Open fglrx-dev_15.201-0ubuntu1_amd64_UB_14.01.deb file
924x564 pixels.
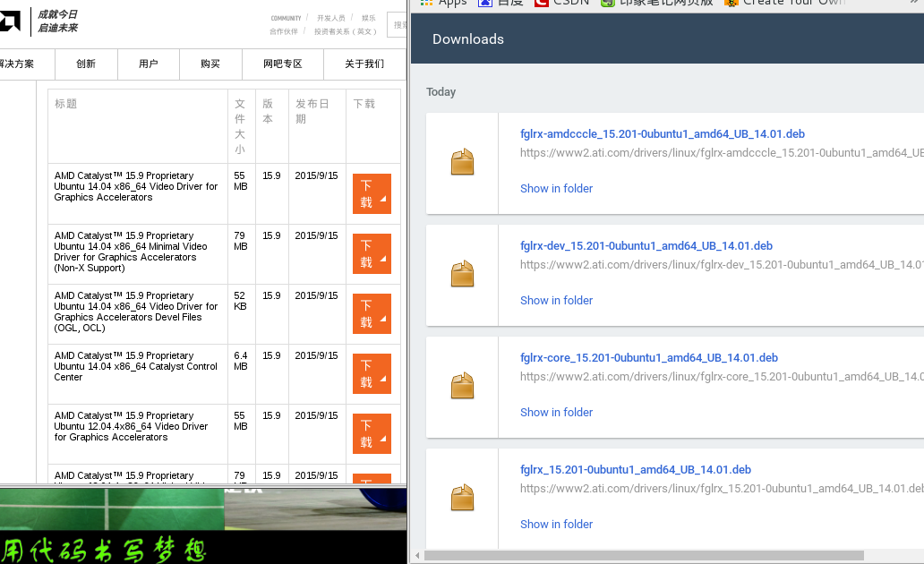(646, 246)
